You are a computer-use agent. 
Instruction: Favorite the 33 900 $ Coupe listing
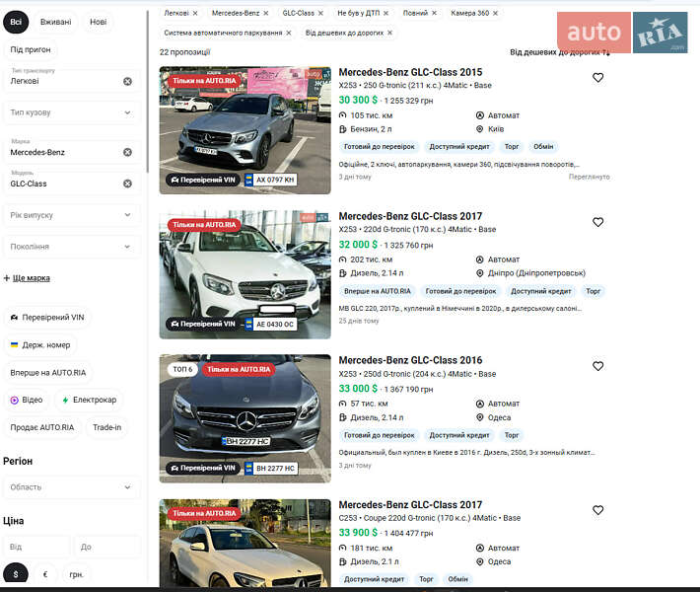point(597,510)
